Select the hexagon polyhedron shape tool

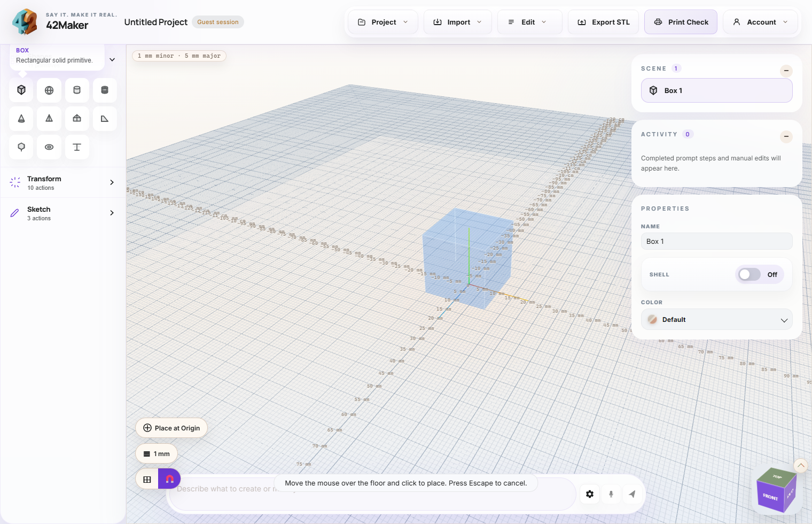pyautogui.click(x=21, y=147)
